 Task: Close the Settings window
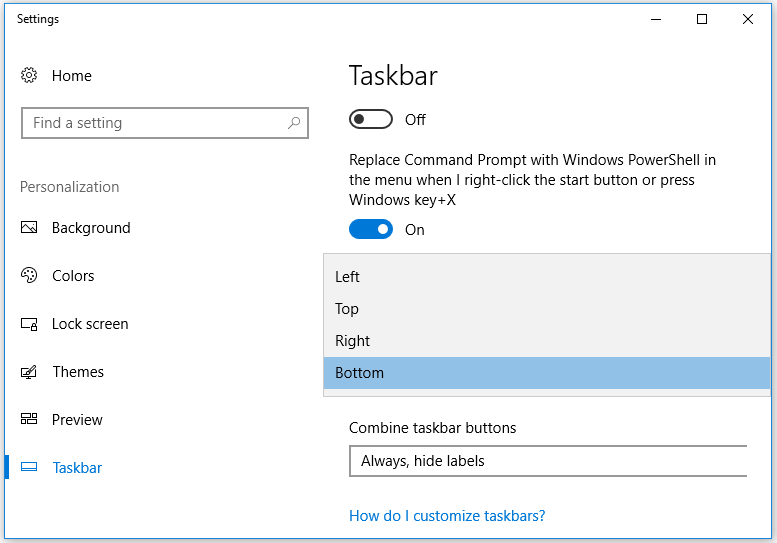[x=748, y=19]
